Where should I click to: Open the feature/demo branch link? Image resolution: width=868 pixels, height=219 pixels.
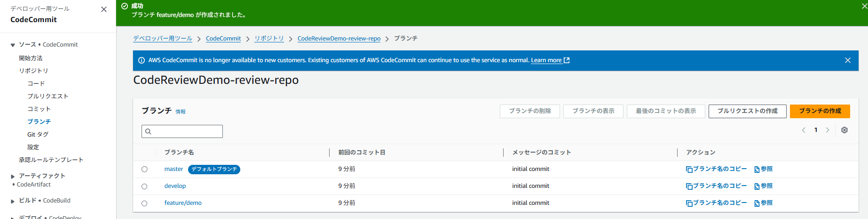[x=183, y=203]
